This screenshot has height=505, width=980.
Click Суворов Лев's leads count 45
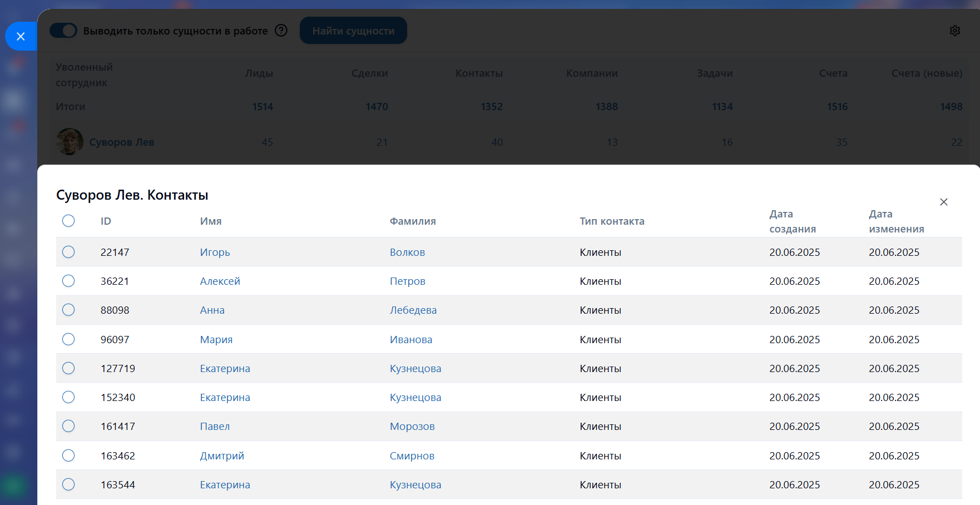click(268, 142)
